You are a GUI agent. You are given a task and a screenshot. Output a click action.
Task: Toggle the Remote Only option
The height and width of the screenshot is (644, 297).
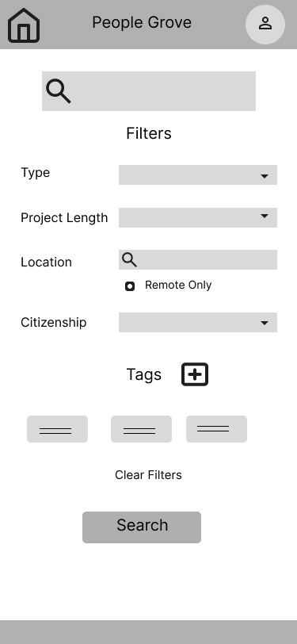pos(130,286)
